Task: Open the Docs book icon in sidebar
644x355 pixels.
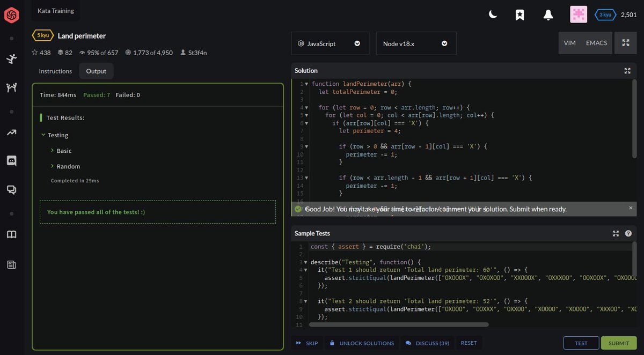Action: [x=12, y=234]
